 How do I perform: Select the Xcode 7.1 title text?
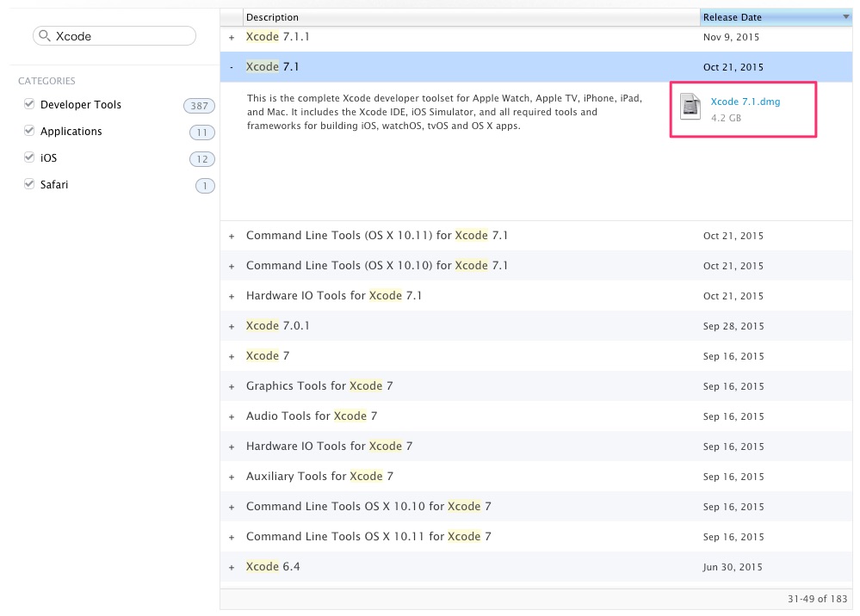coord(273,66)
